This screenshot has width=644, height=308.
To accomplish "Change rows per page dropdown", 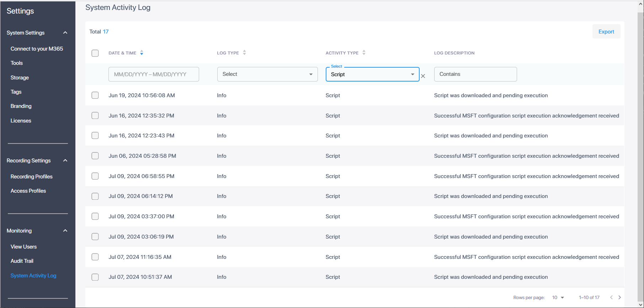I will click(x=558, y=297).
